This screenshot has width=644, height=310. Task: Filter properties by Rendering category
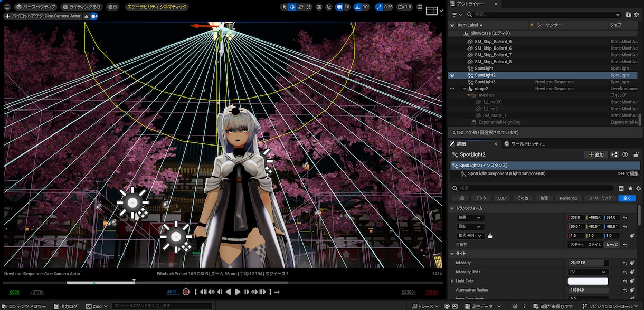click(x=569, y=198)
